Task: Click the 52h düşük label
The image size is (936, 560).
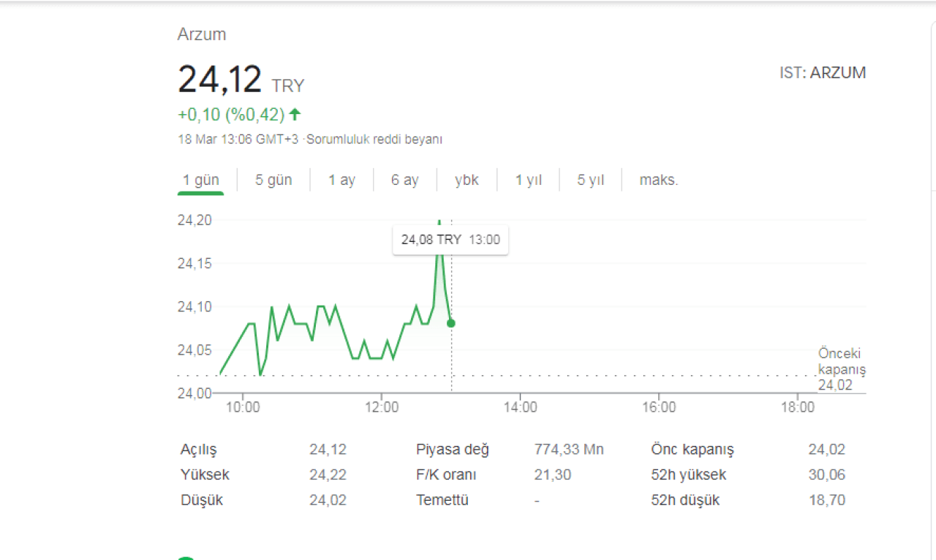Action: [x=685, y=501]
